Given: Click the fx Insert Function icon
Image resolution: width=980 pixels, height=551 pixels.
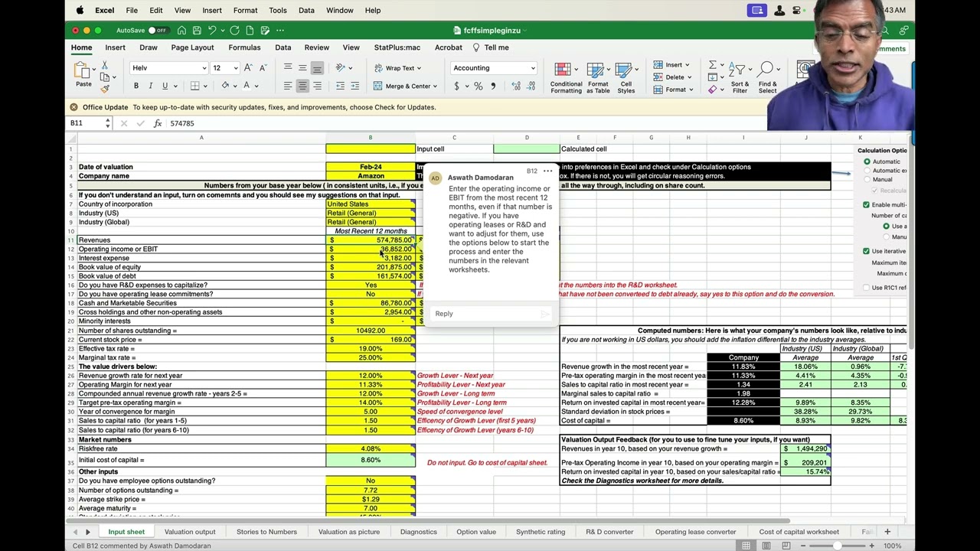Looking at the screenshot, I should pyautogui.click(x=158, y=123).
